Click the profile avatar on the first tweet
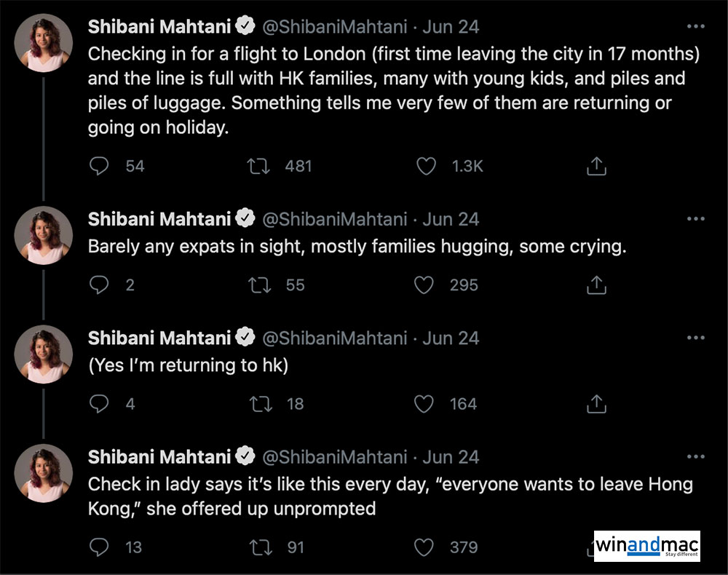The height and width of the screenshot is (575, 728). [x=44, y=43]
